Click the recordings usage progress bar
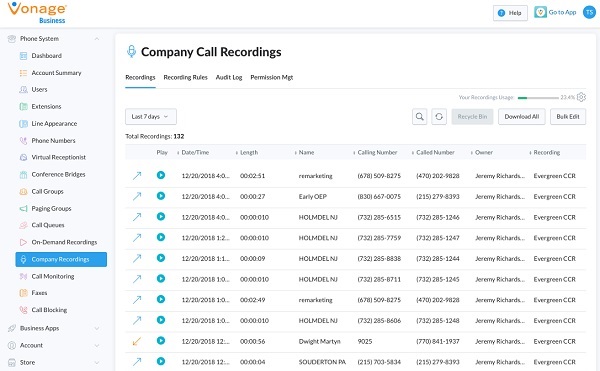The image size is (600, 371). [538, 98]
